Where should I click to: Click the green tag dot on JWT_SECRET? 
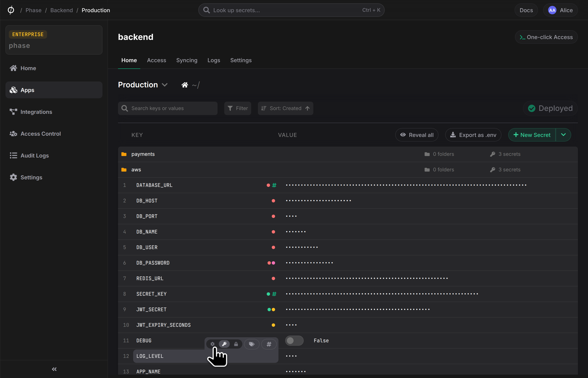269,309
